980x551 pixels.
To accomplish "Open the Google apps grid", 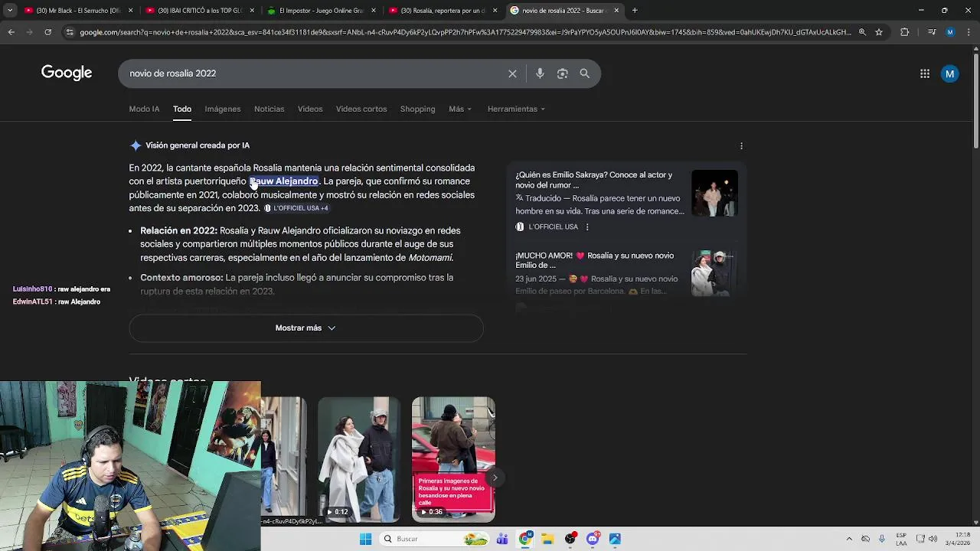I will 925,73.
